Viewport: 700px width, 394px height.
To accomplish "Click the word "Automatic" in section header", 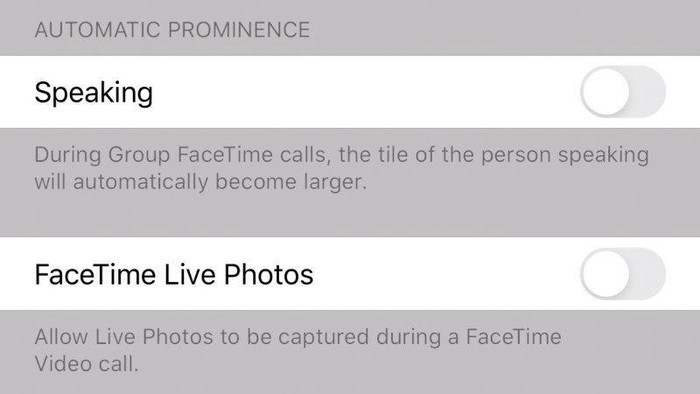I will coord(97,30).
